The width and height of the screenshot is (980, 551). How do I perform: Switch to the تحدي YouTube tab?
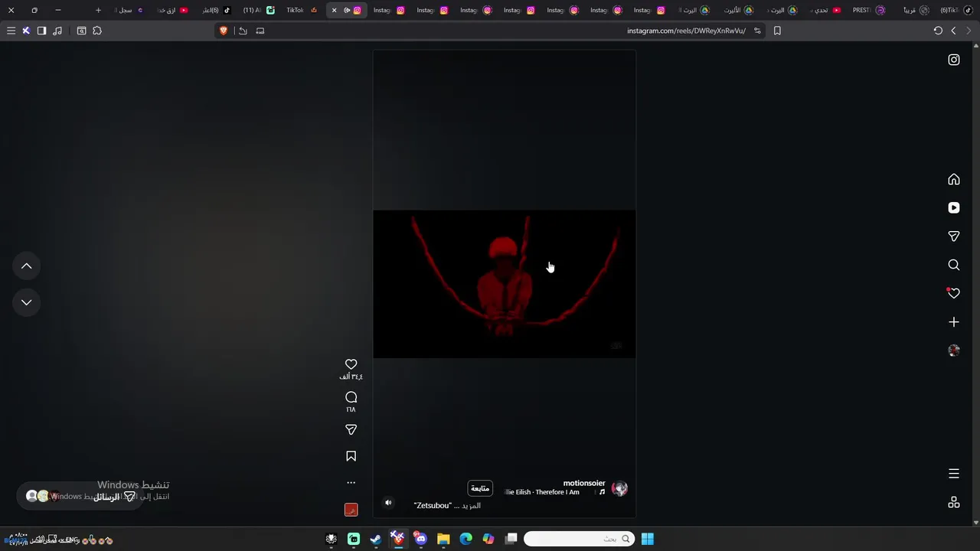pos(825,10)
